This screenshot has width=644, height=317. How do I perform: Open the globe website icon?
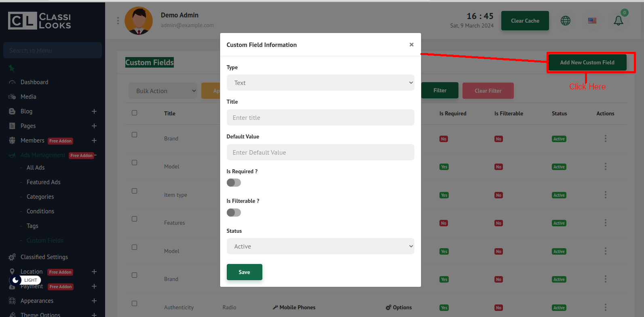tap(565, 21)
